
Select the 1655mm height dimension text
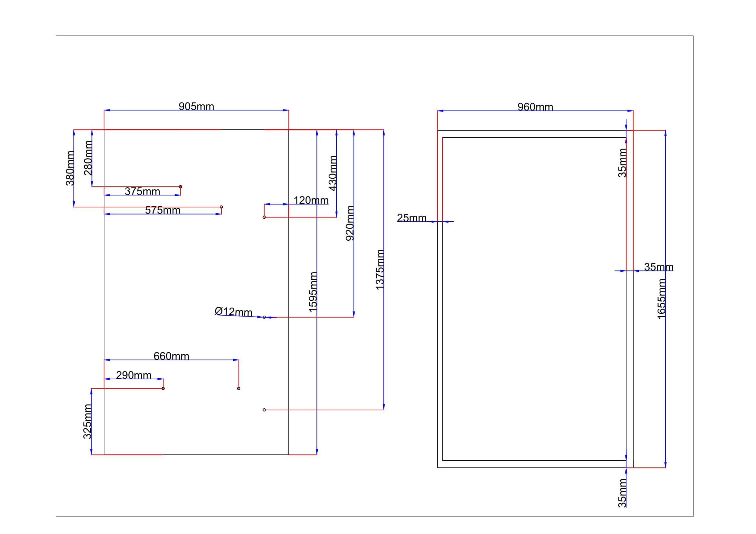[x=661, y=299]
